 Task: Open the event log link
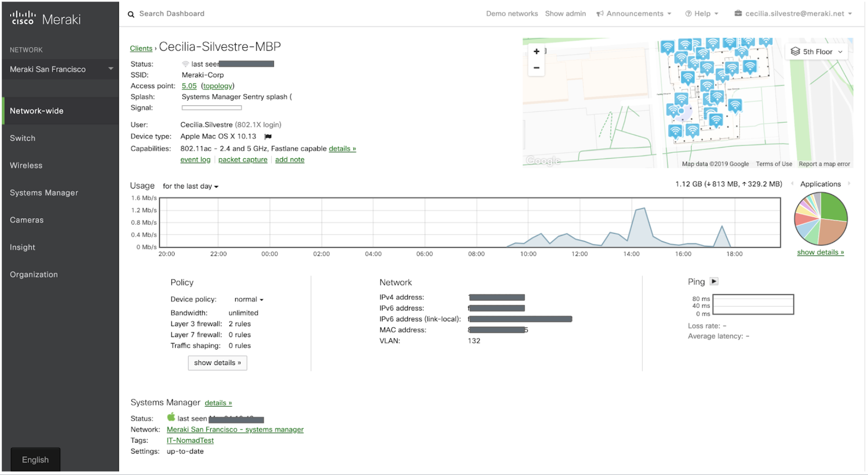[x=195, y=159]
